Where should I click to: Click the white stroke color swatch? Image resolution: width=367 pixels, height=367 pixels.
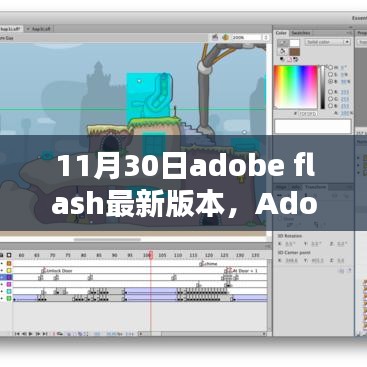click(x=295, y=43)
